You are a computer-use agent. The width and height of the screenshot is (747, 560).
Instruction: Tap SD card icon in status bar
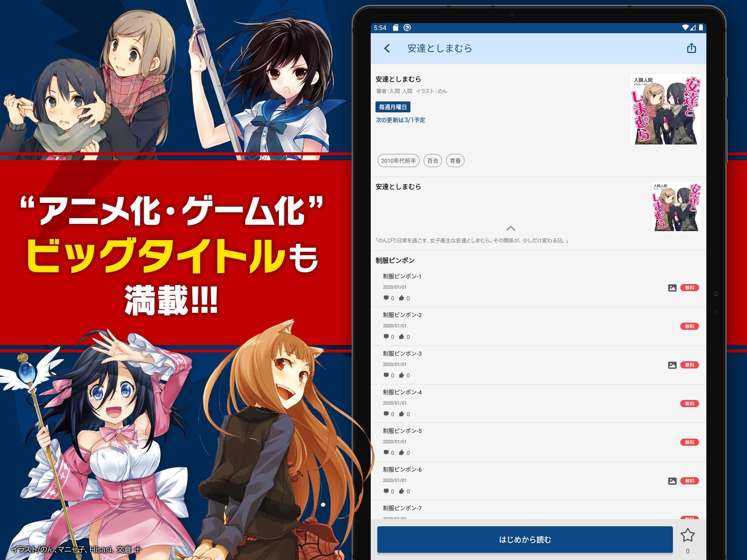coord(395,28)
